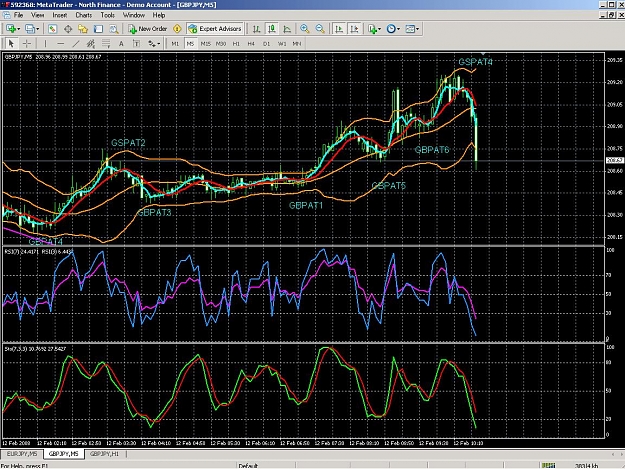Image resolution: width=625 pixels, height=469 pixels.
Task: Set timeframe to M15
Action: tap(206, 43)
